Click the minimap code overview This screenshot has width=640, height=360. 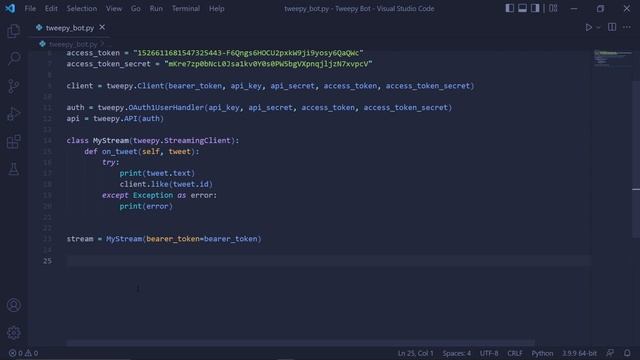pyautogui.click(x=612, y=58)
